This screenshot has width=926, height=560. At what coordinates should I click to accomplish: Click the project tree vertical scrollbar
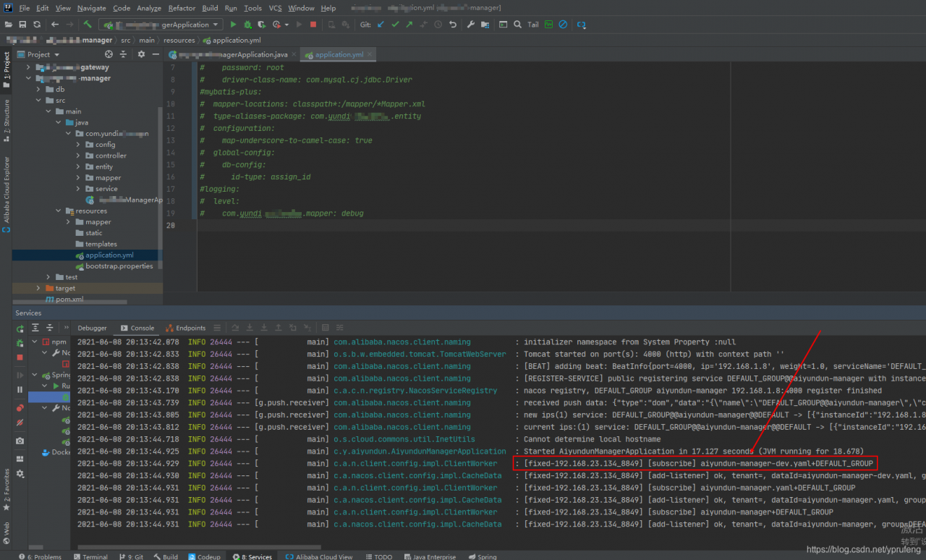click(160, 188)
